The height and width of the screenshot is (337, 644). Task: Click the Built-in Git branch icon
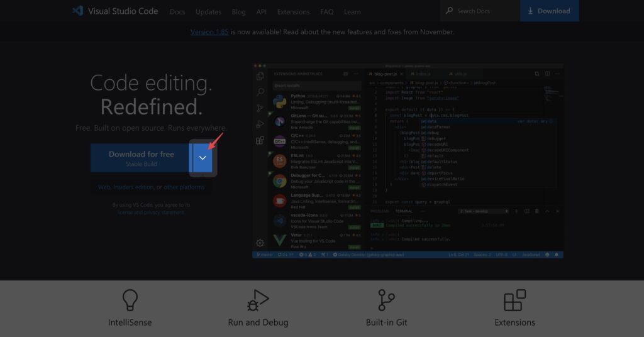click(x=386, y=301)
